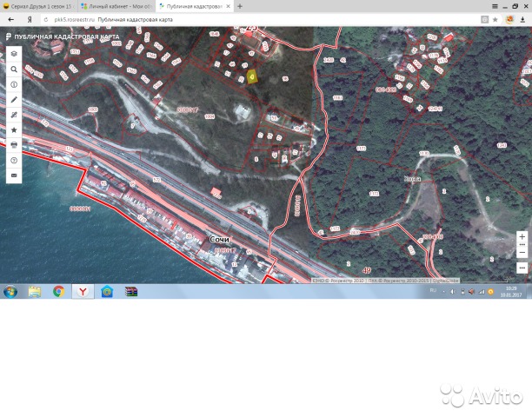
Task: Reload the page
Action: pyautogui.click(x=46, y=20)
